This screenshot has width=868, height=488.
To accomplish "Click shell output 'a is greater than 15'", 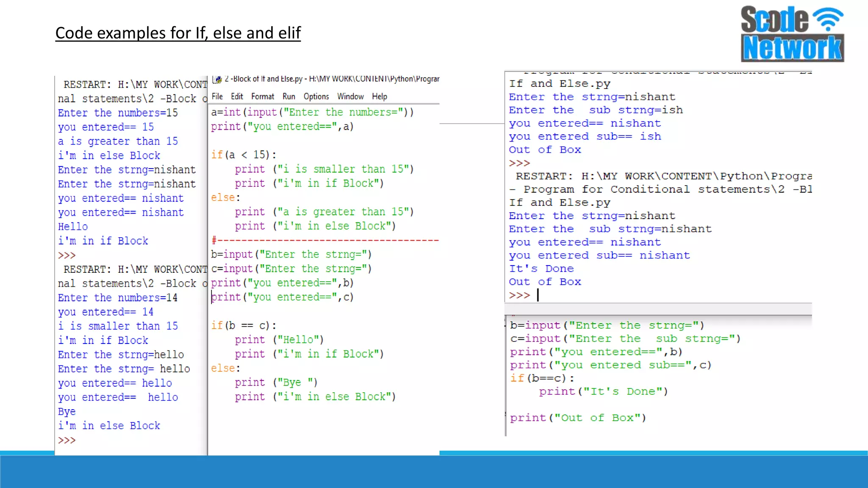I will (118, 141).
